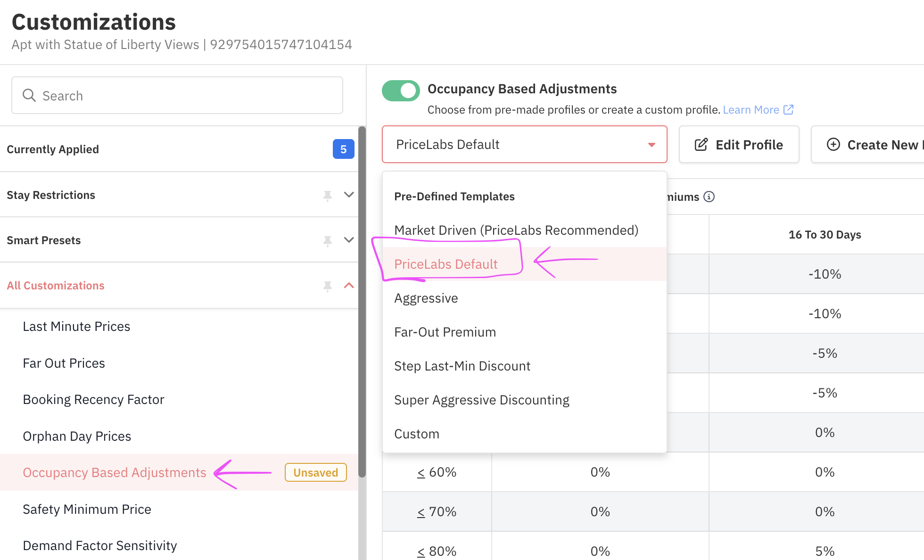Select Super Aggressive Discounting option
This screenshot has height=560, width=924.
tap(481, 400)
